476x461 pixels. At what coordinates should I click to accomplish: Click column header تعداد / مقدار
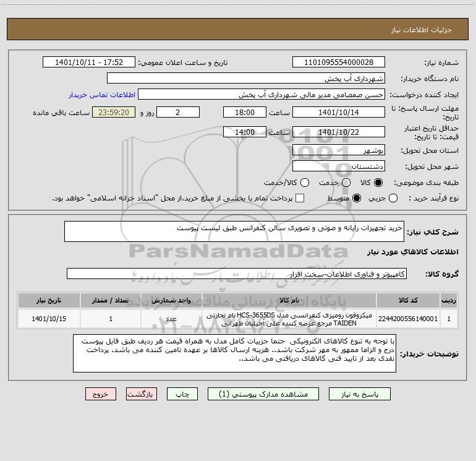click(x=111, y=300)
